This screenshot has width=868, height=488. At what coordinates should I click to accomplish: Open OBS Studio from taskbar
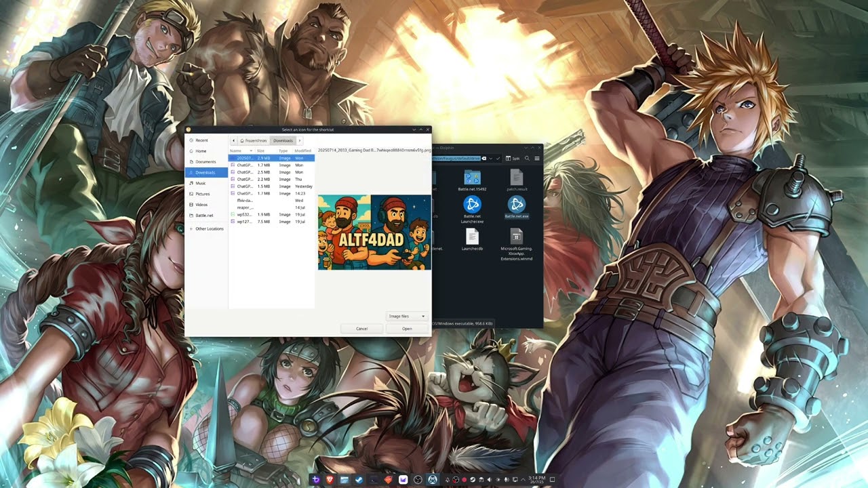point(418,479)
